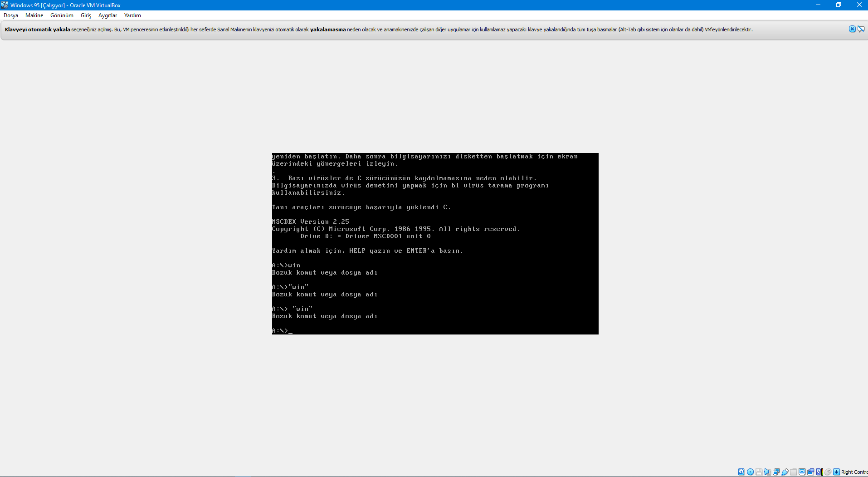This screenshot has width=868, height=477.
Task: Open the Giriş menu
Action: 86,15
